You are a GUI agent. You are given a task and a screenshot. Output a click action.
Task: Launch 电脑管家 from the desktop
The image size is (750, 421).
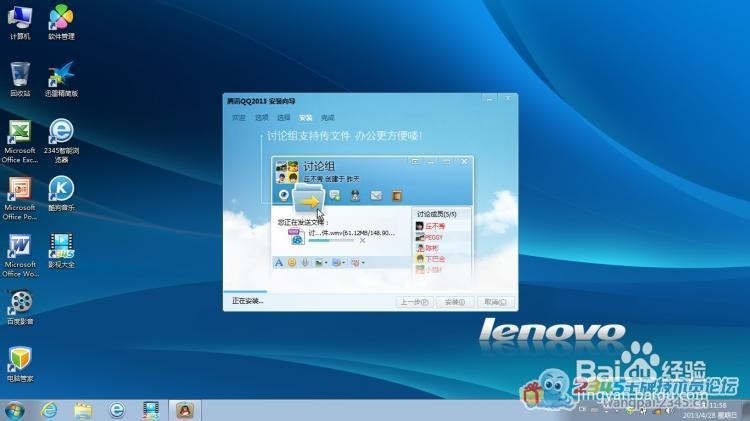(20, 365)
